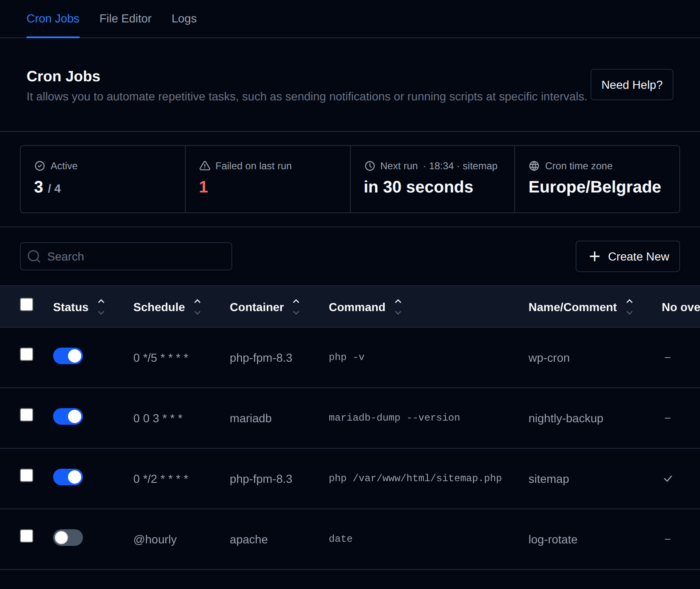Click the Next run clock icon

coord(370,166)
